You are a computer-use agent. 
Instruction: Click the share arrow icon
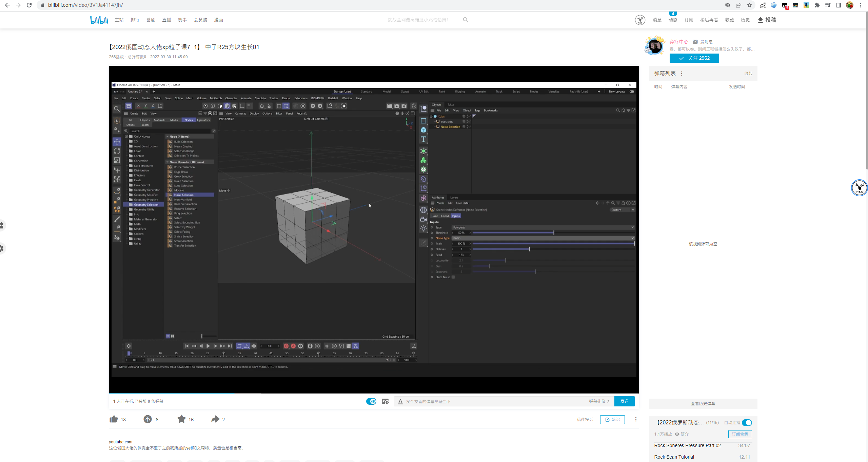215,419
